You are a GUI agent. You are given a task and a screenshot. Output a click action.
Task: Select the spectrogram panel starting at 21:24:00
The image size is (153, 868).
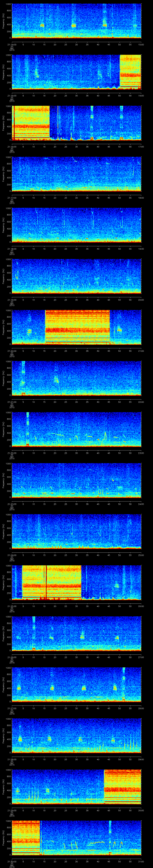pos(77,531)
